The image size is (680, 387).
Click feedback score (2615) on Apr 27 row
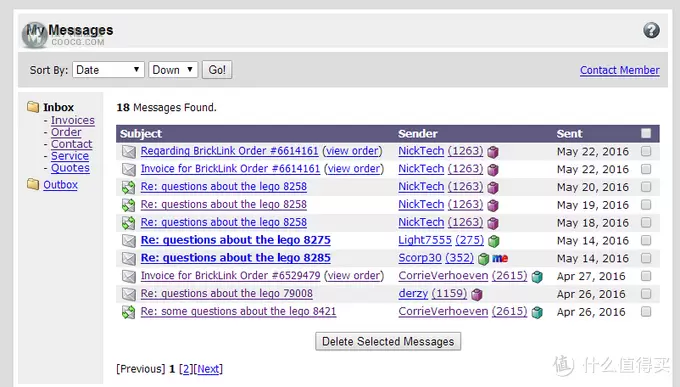click(509, 275)
